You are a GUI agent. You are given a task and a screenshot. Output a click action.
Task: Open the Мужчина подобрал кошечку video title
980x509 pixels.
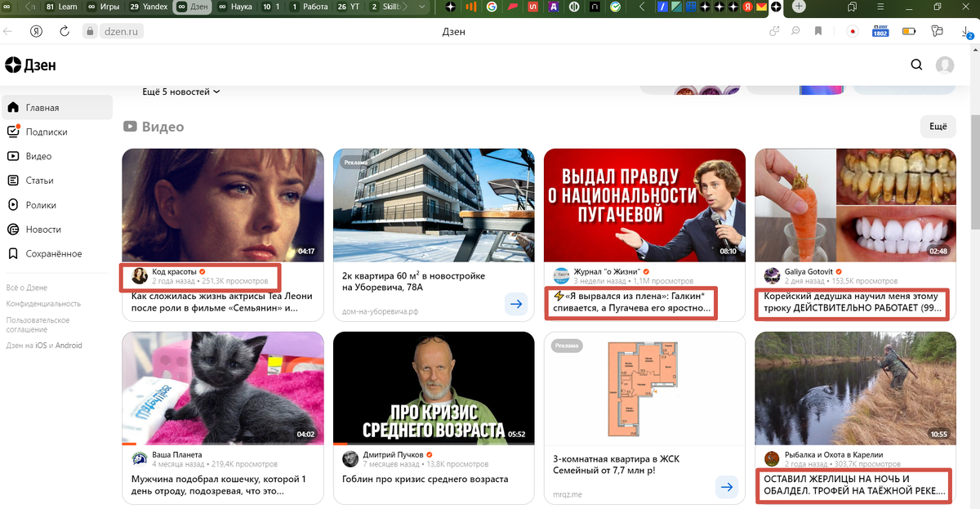point(219,485)
